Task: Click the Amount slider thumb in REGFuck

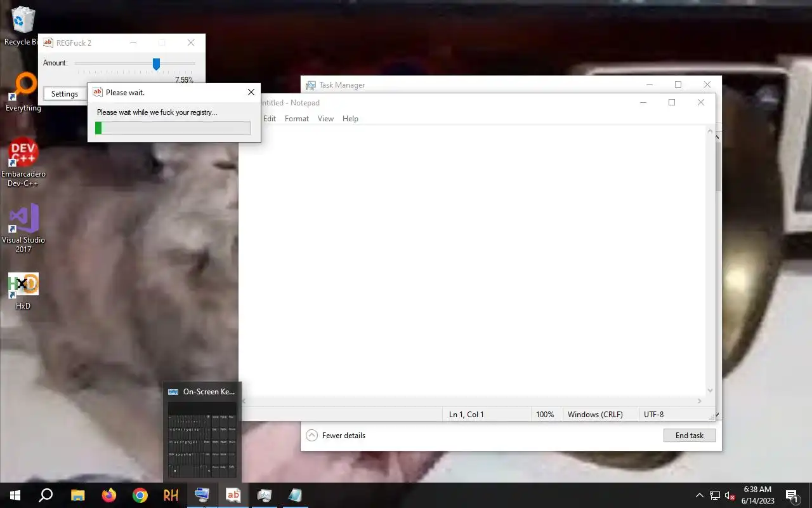Action: coord(156,64)
